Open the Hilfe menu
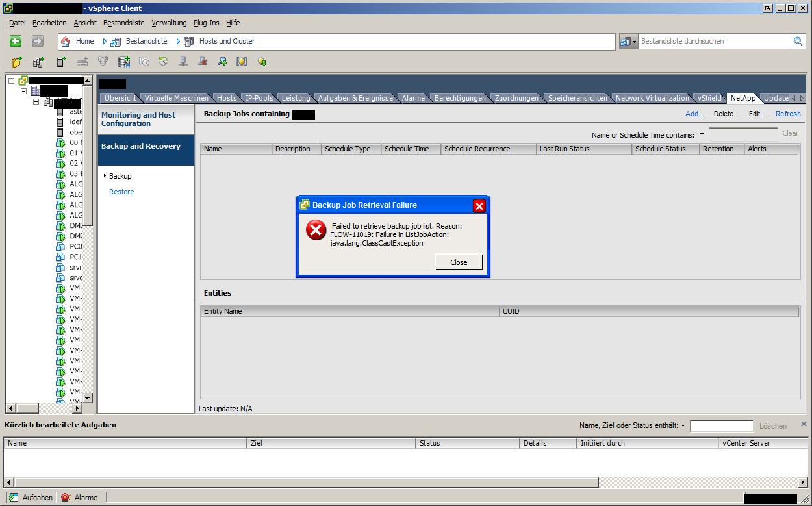 click(x=233, y=23)
